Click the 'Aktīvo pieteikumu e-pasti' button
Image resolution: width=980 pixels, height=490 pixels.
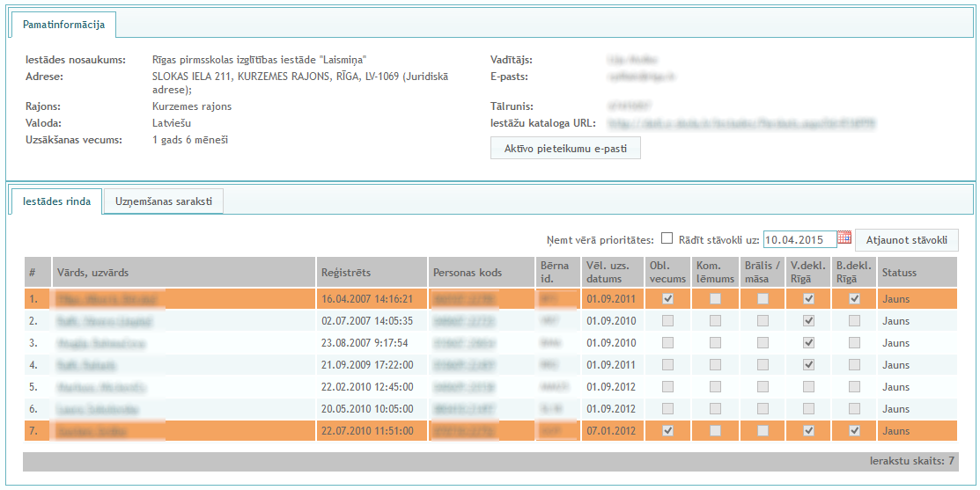pyautogui.click(x=565, y=149)
